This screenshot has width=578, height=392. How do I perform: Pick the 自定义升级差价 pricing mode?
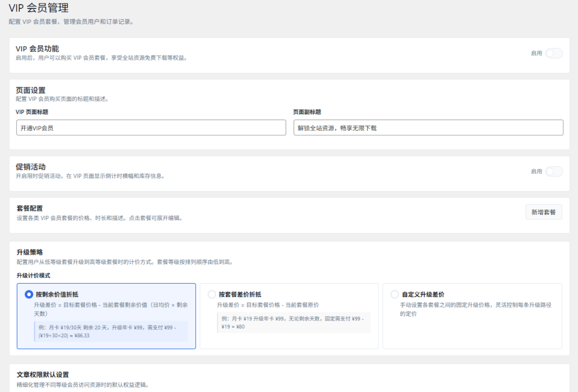(395, 294)
